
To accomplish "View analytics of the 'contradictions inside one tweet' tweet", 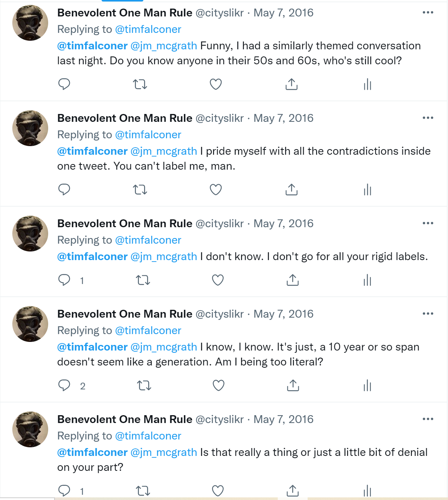I will [367, 190].
